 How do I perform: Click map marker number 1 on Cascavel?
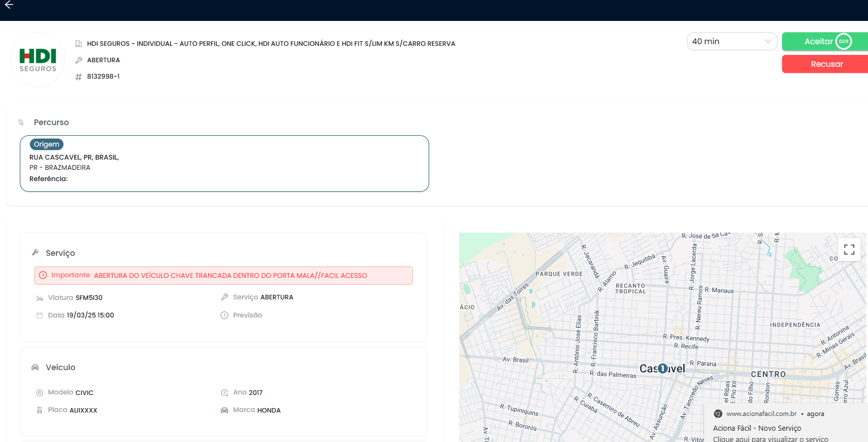point(663,368)
